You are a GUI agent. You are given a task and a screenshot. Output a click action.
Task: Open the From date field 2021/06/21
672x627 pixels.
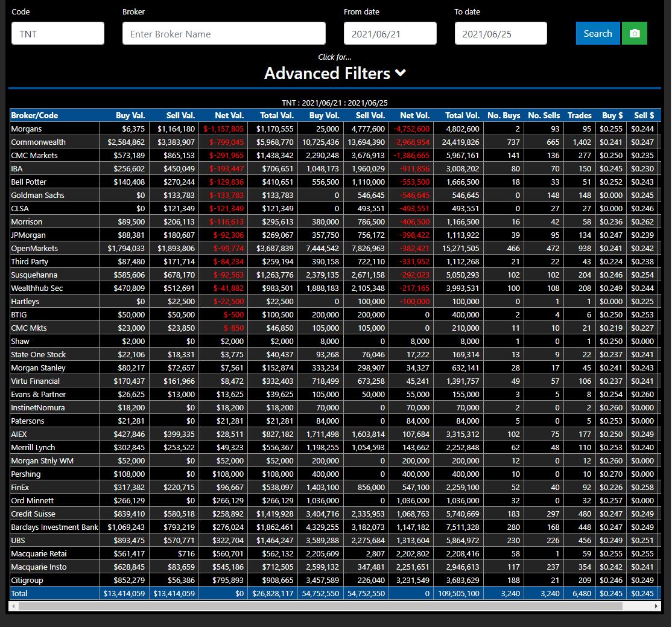(x=390, y=33)
